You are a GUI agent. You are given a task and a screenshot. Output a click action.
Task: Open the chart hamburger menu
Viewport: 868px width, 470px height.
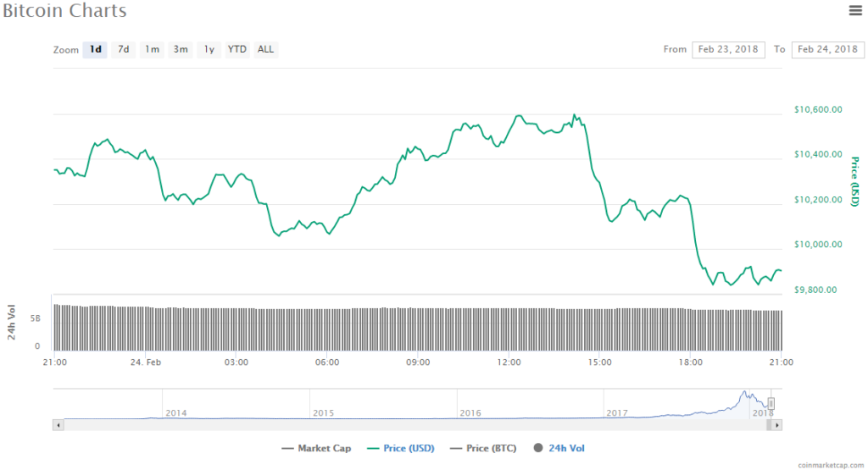[x=855, y=10]
